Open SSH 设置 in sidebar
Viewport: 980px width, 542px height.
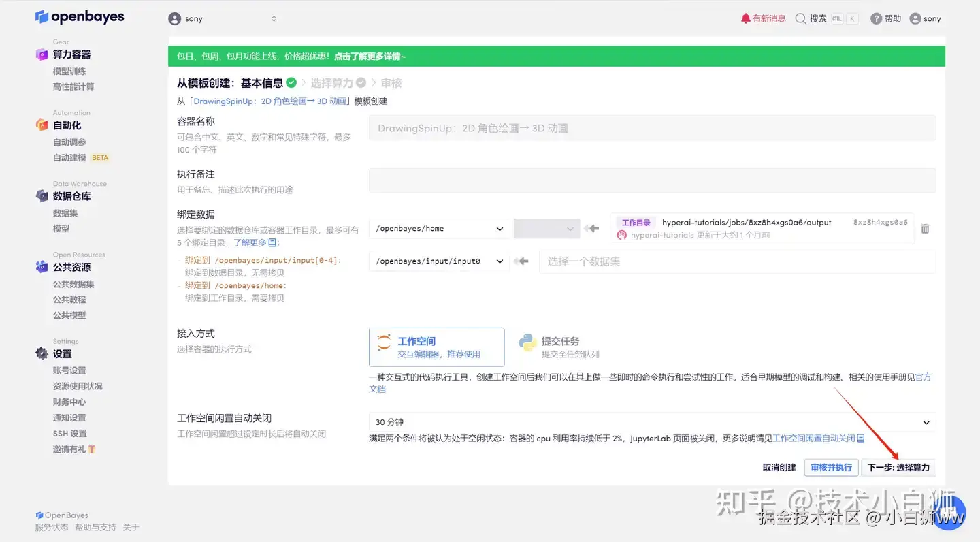[x=70, y=434]
